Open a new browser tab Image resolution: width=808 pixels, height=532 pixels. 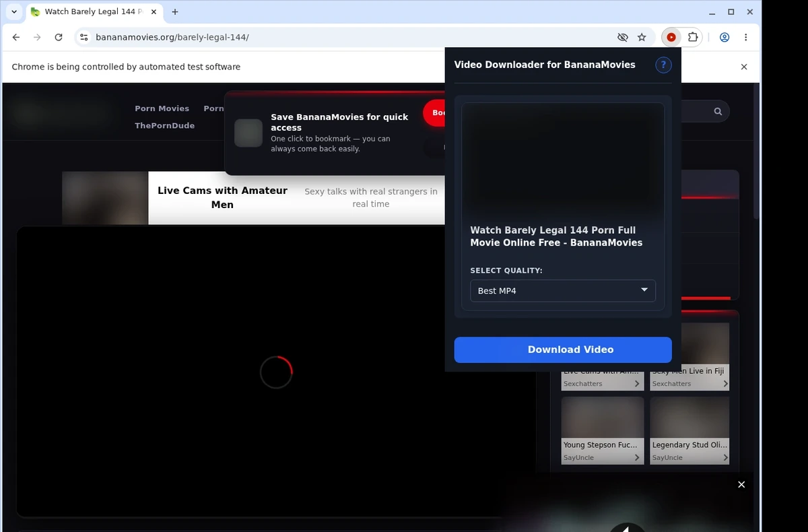coord(175,12)
